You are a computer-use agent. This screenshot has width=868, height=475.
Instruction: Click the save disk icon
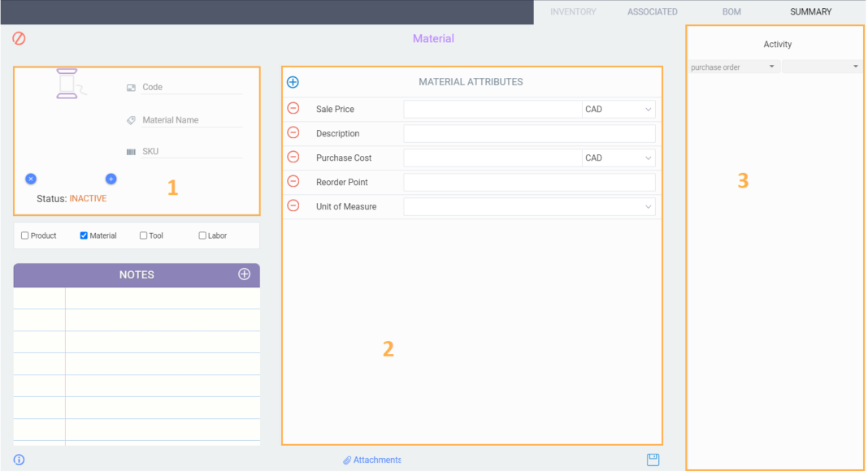(x=653, y=460)
